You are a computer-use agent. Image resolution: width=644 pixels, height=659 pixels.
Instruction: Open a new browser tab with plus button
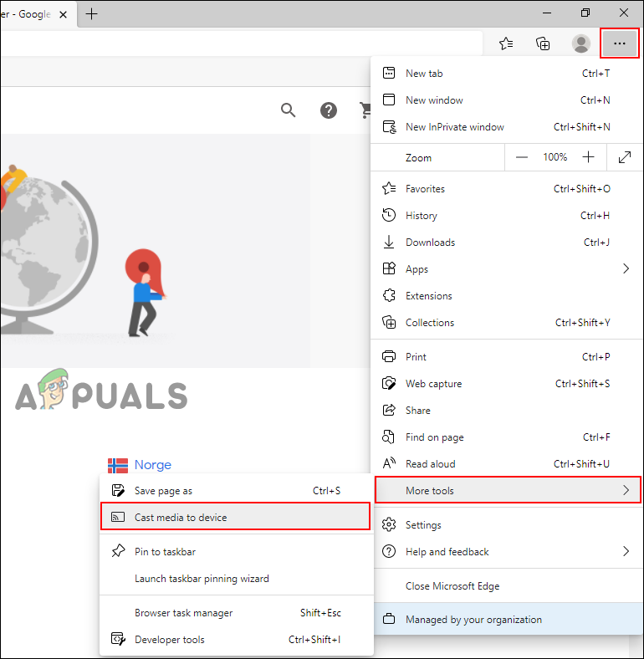pos(91,14)
